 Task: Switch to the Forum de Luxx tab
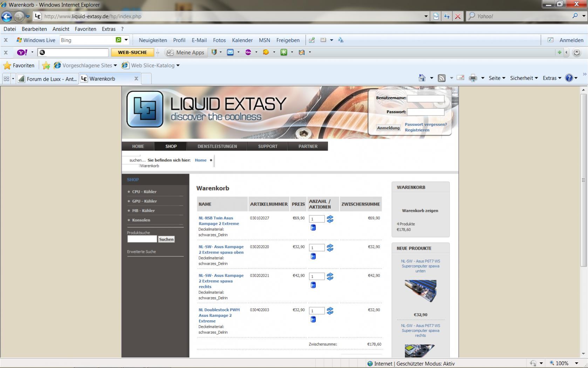[x=48, y=79]
